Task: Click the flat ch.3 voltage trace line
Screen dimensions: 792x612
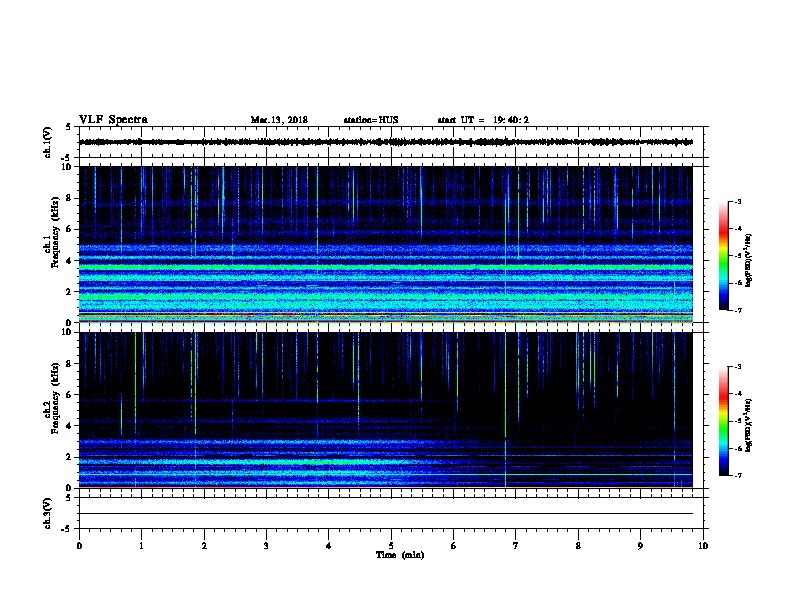Action: [385, 514]
